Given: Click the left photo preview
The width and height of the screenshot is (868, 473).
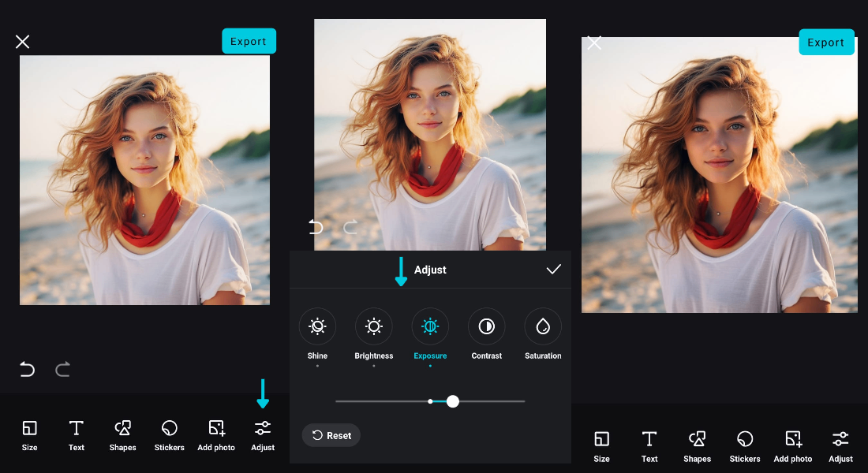Looking at the screenshot, I should (x=144, y=180).
